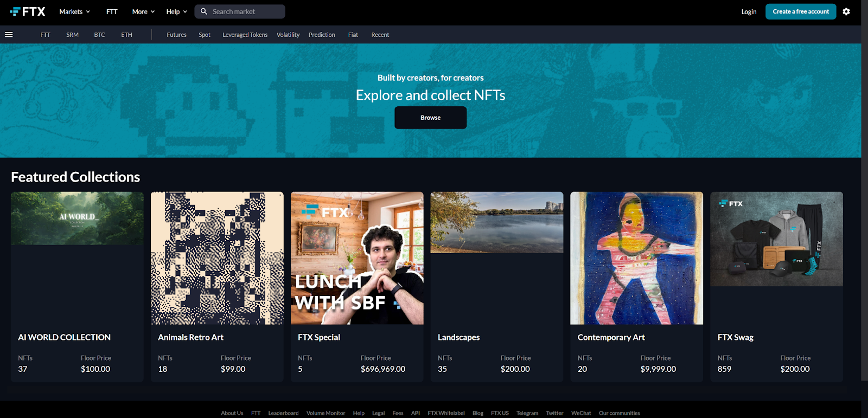
Task: Open the Fiat tab
Action: [353, 35]
